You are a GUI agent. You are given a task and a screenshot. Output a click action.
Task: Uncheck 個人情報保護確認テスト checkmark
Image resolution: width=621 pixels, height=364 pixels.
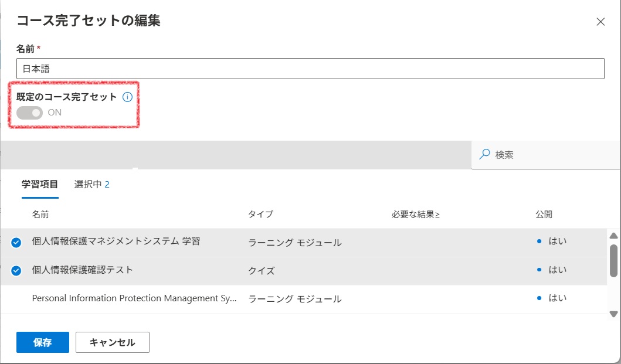[x=16, y=271]
